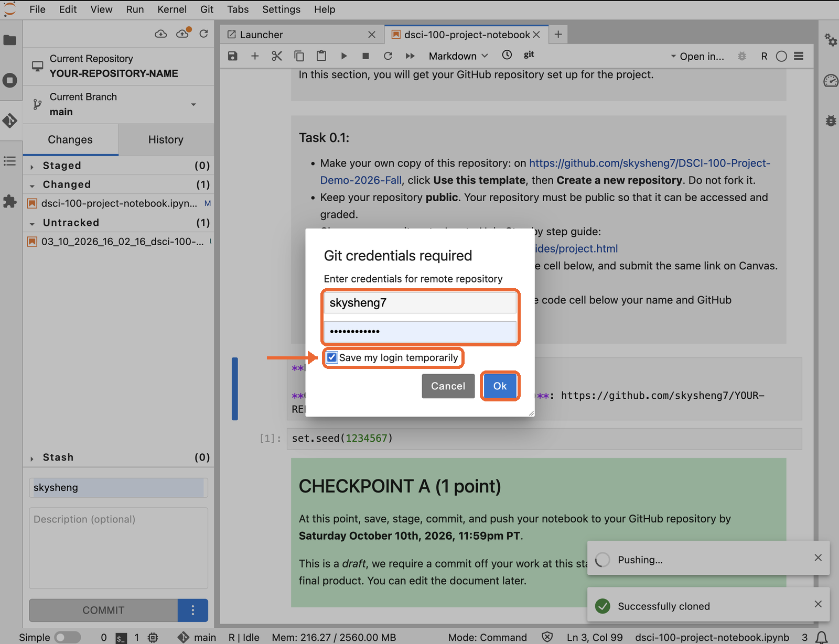
Task: Open the Git menu
Action: tap(207, 9)
